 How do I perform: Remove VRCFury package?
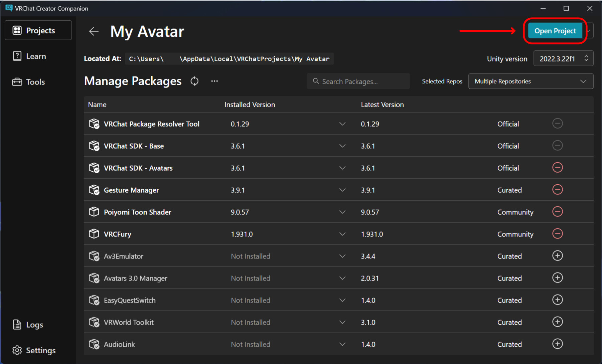coord(557,234)
